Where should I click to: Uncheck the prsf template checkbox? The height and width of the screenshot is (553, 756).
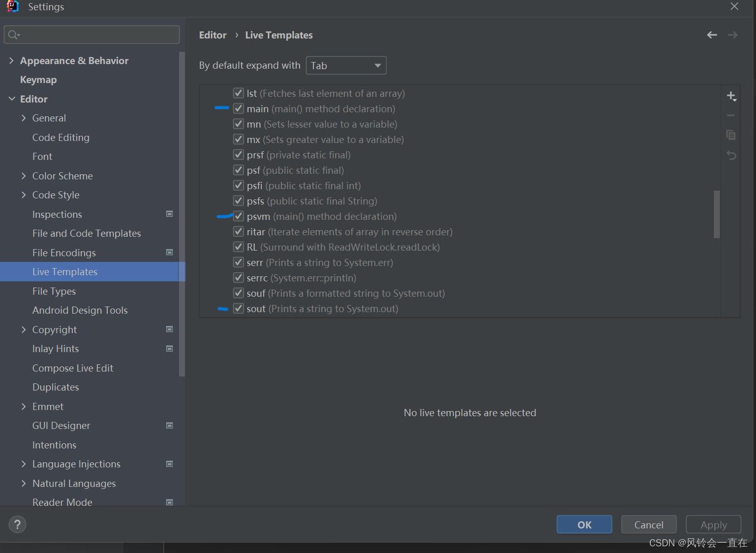tap(238, 155)
